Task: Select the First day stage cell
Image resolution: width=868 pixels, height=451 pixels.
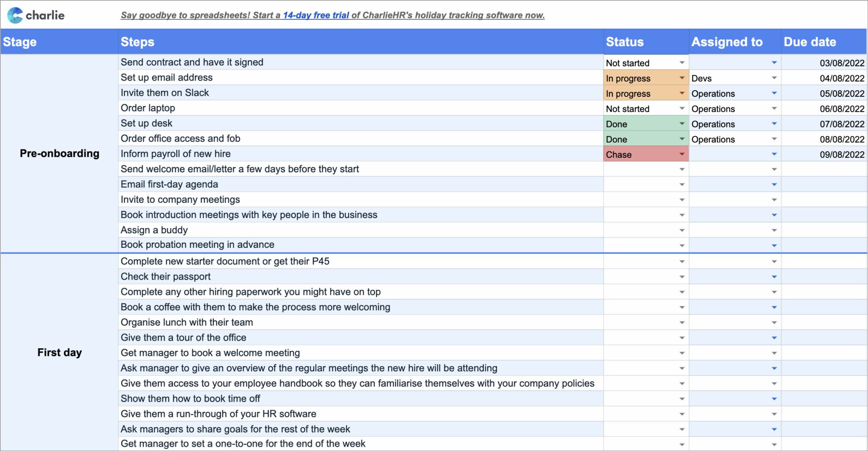Action: point(59,352)
